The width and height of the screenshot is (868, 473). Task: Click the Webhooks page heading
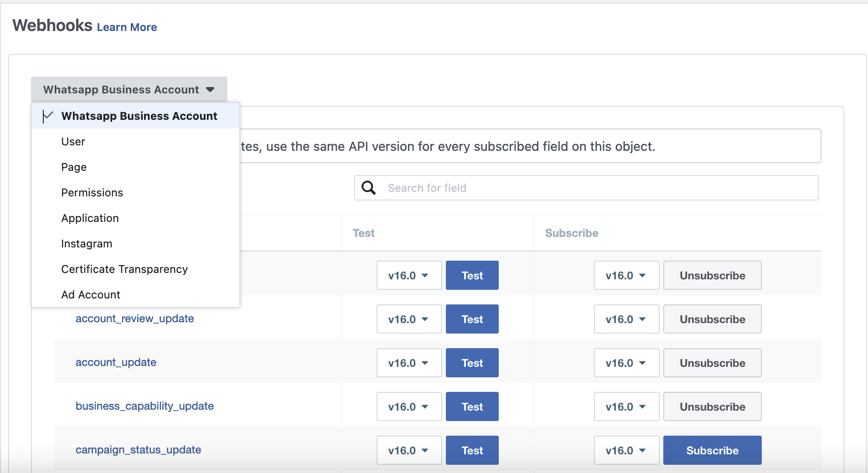click(52, 26)
